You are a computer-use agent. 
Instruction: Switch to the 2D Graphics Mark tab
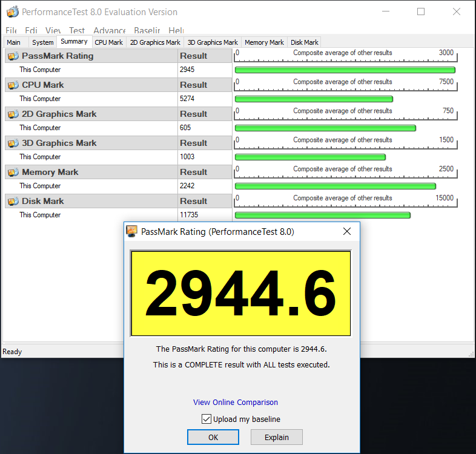155,42
